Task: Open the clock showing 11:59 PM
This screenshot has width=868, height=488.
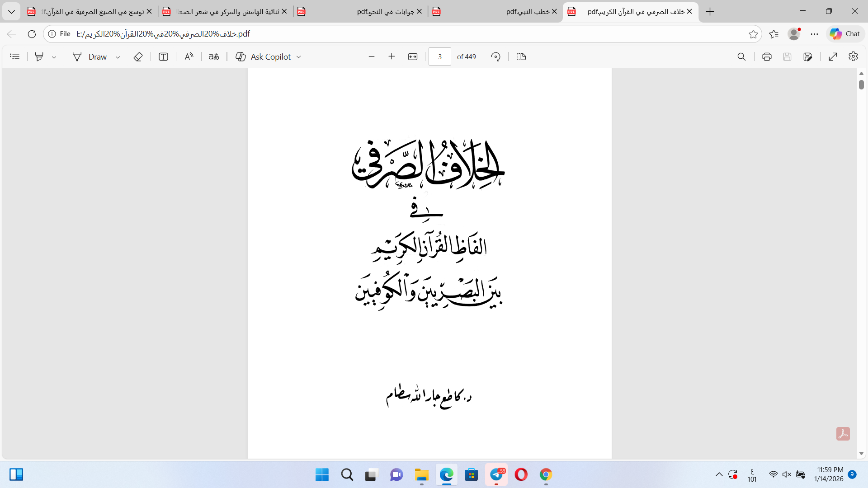Action: click(x=830, y=474)
